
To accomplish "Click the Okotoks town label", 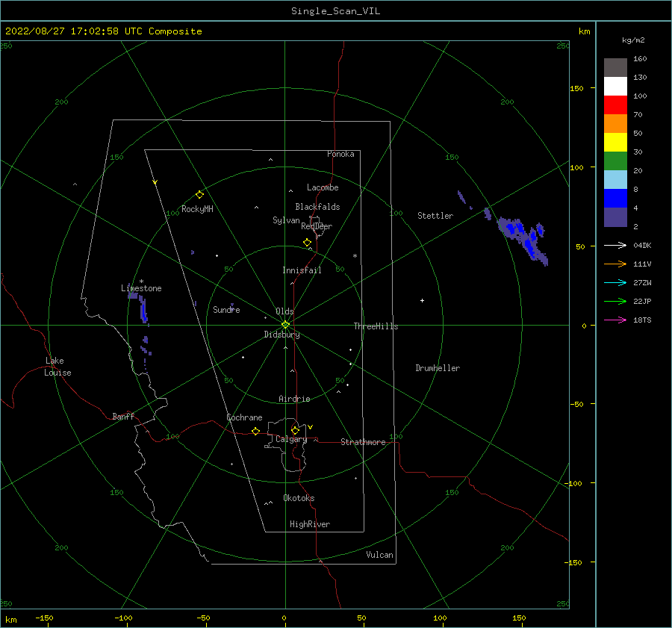I will click(299, 498).
